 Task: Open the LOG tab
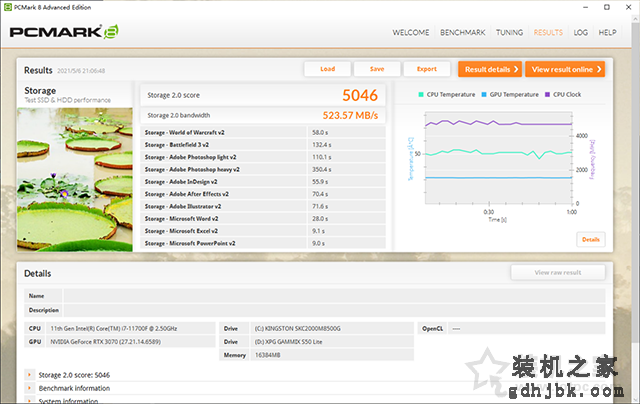pyautogui.click(x=580, y=32)
